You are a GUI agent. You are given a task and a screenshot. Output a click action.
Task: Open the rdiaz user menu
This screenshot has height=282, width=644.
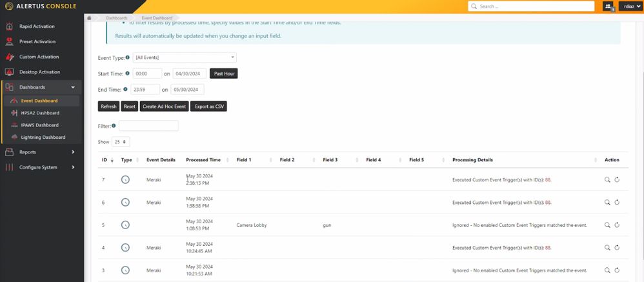[630, 6]
